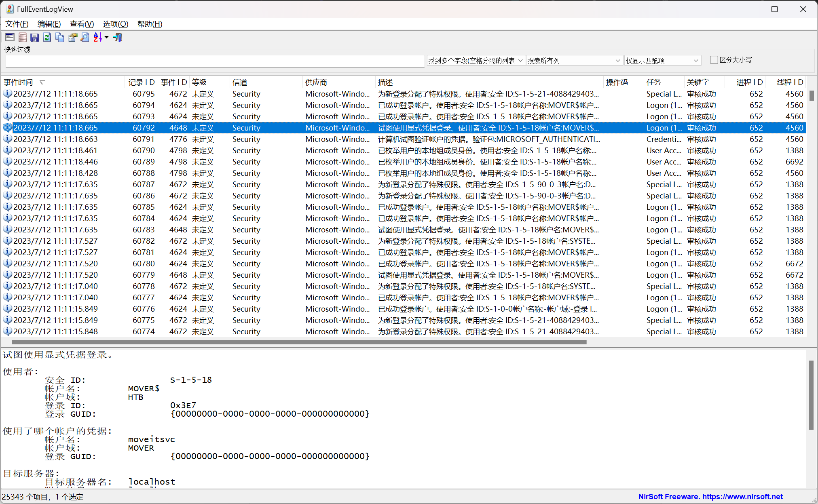The height and width of the screenshot is (504, 818).
Task: Click info icon of record 60790 row
Action: pos(7,150)
